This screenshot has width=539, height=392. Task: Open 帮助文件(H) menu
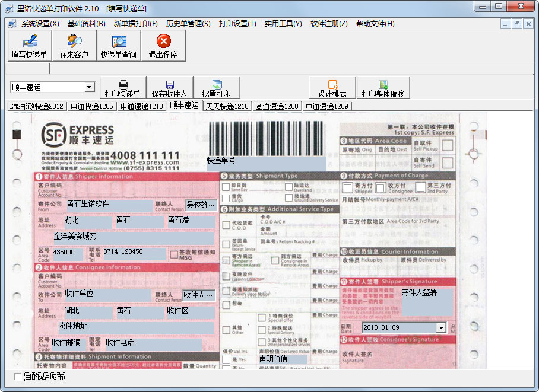[375, 24]
